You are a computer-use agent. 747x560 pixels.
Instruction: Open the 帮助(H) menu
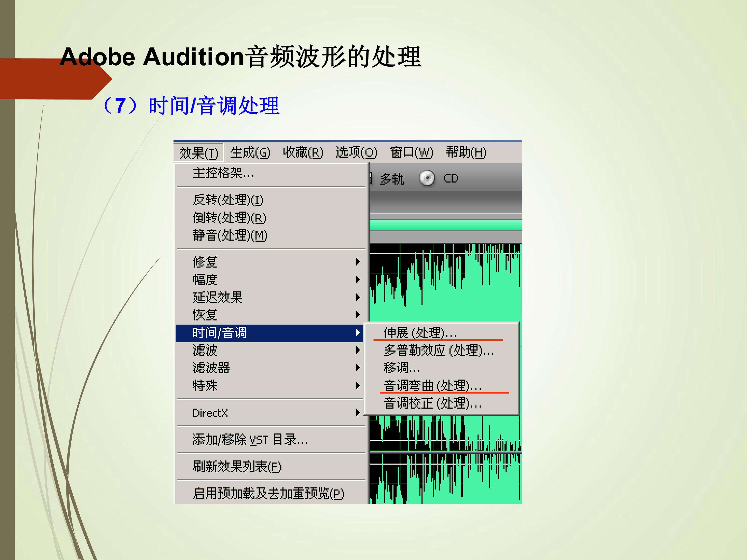click(466, 152)
